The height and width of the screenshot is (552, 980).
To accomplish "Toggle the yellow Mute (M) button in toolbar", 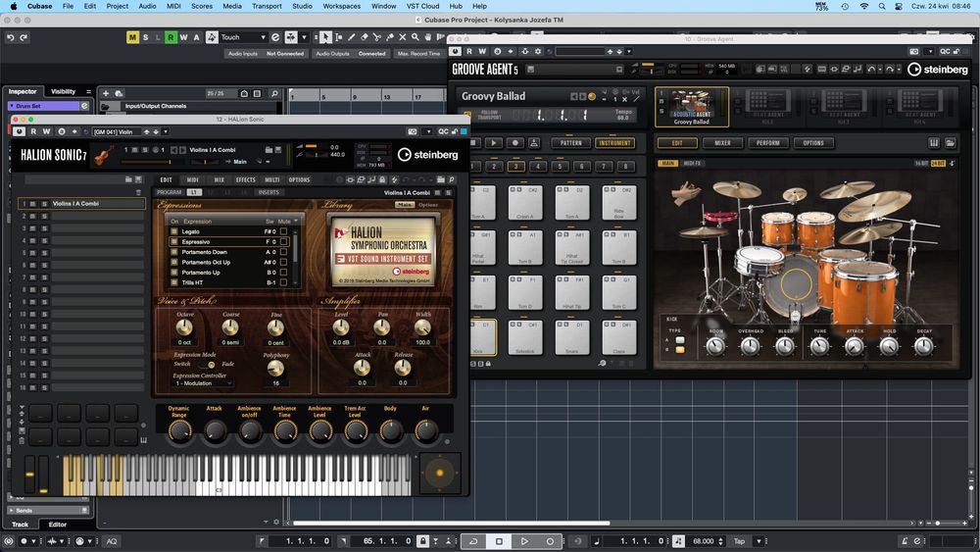I will (x=132, y=37).
